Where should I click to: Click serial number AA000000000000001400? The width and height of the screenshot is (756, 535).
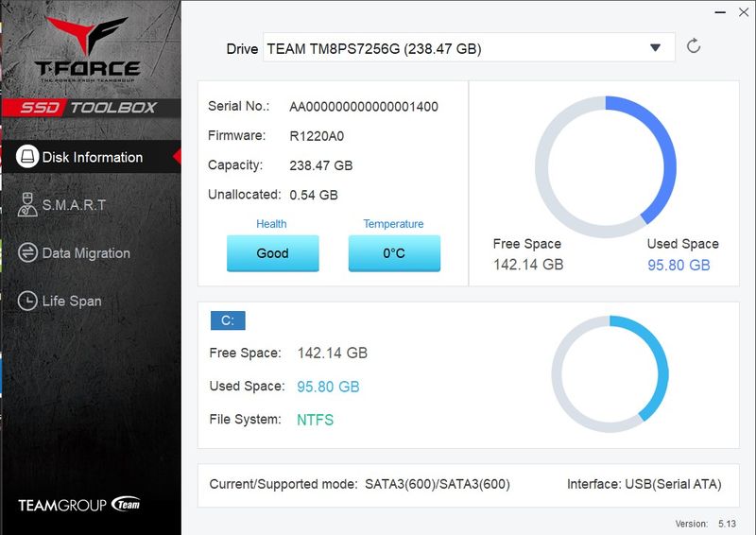[x=364, y=107]
